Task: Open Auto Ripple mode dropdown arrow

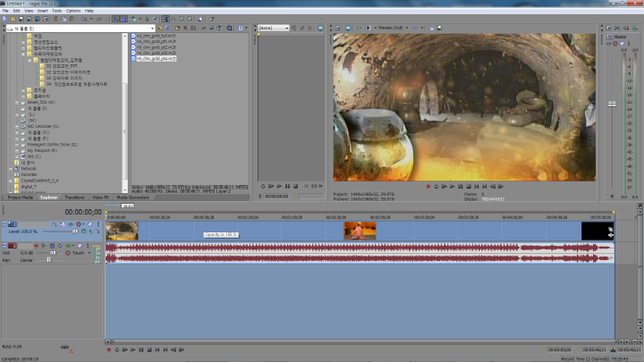Action: 140,19
